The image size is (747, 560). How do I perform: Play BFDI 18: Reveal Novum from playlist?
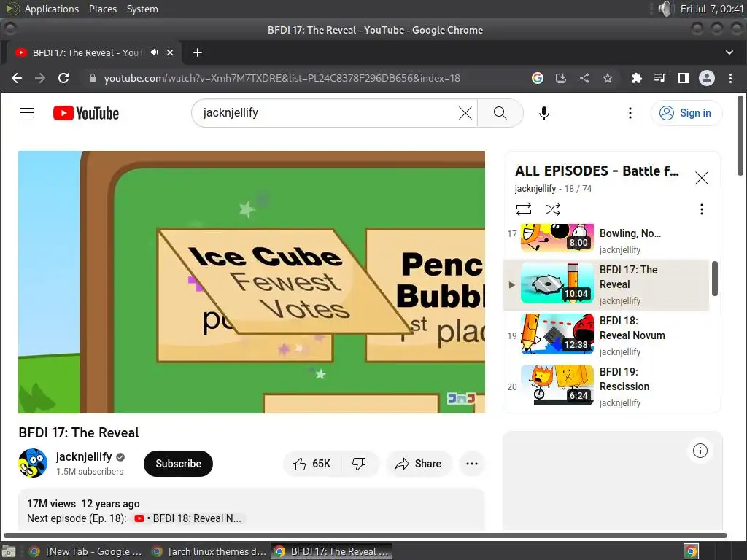click(606, 335)
